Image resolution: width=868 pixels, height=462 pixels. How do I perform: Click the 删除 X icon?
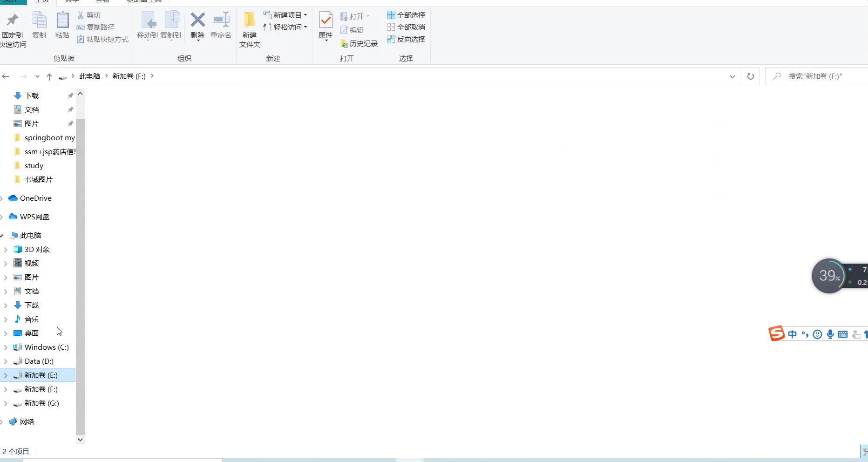pos(197,20)
